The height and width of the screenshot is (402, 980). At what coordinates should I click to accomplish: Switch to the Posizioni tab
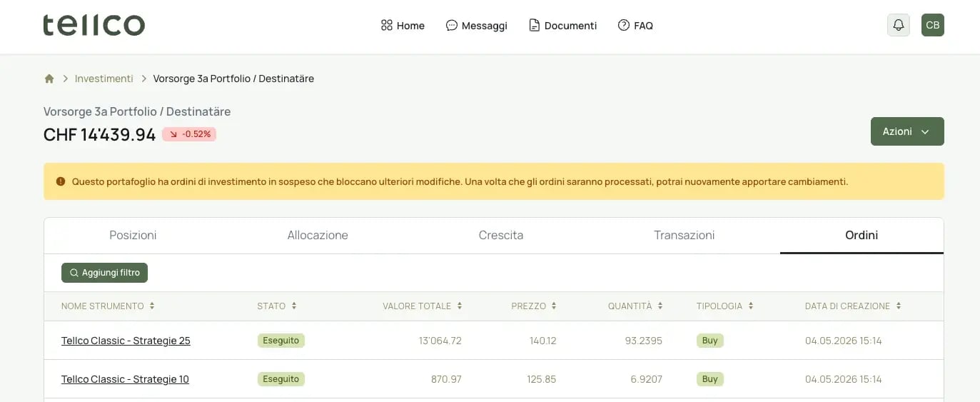coord(133,235)
